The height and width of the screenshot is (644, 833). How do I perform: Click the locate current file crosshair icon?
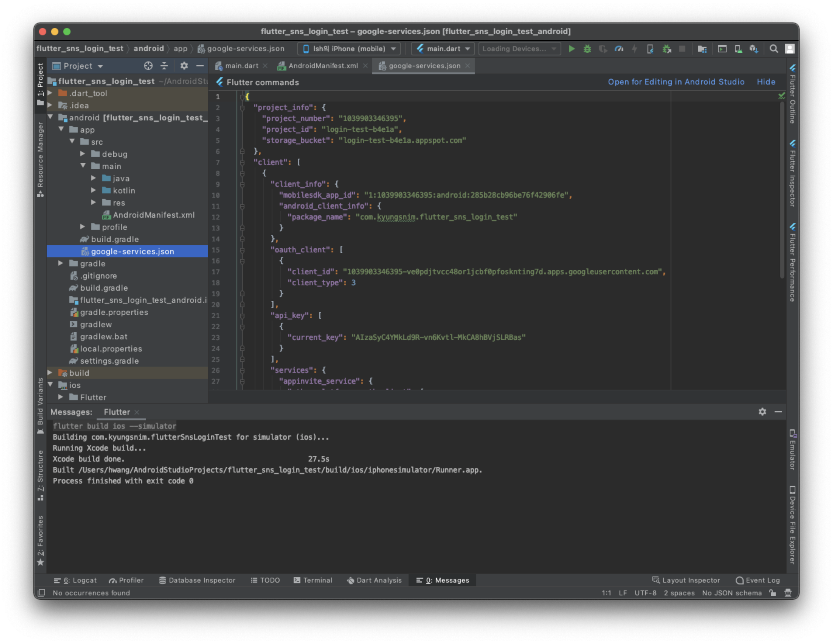(x=148, y=66)
